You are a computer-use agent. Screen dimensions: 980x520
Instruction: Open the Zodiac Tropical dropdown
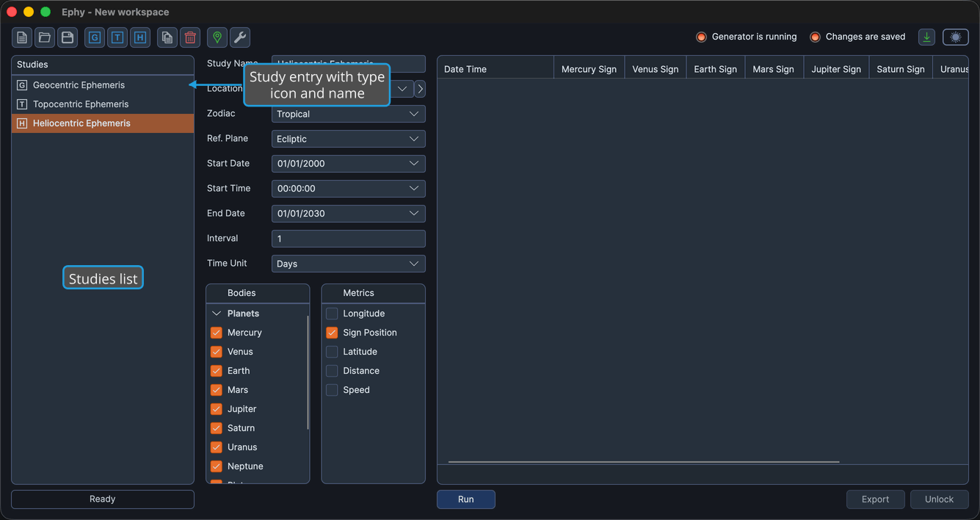pos(349,114)
